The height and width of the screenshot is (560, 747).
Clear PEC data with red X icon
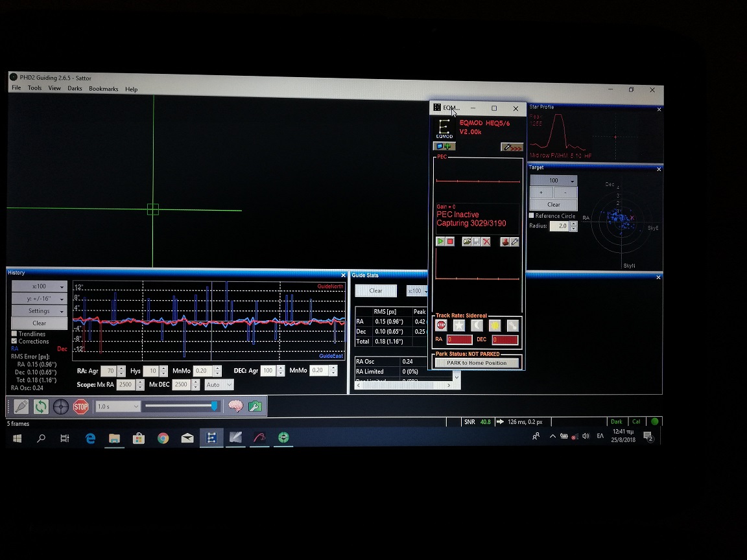(486, 241)
